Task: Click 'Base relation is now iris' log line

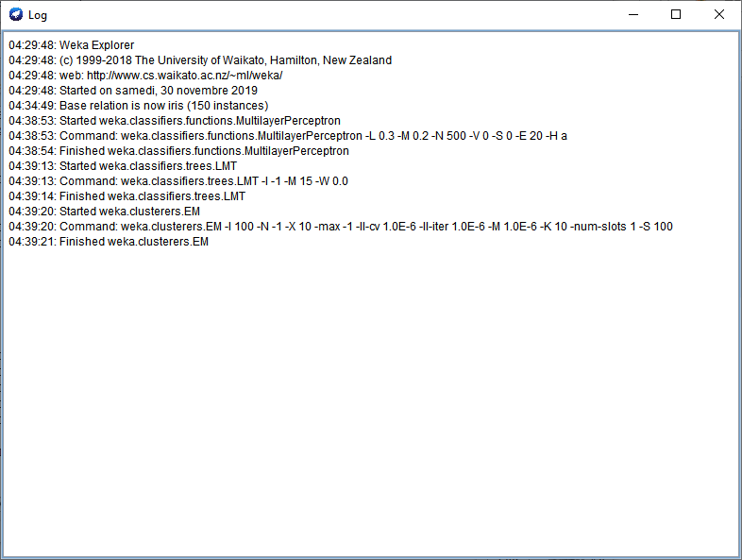Action: pyautogui.click(x=139, y=106)
